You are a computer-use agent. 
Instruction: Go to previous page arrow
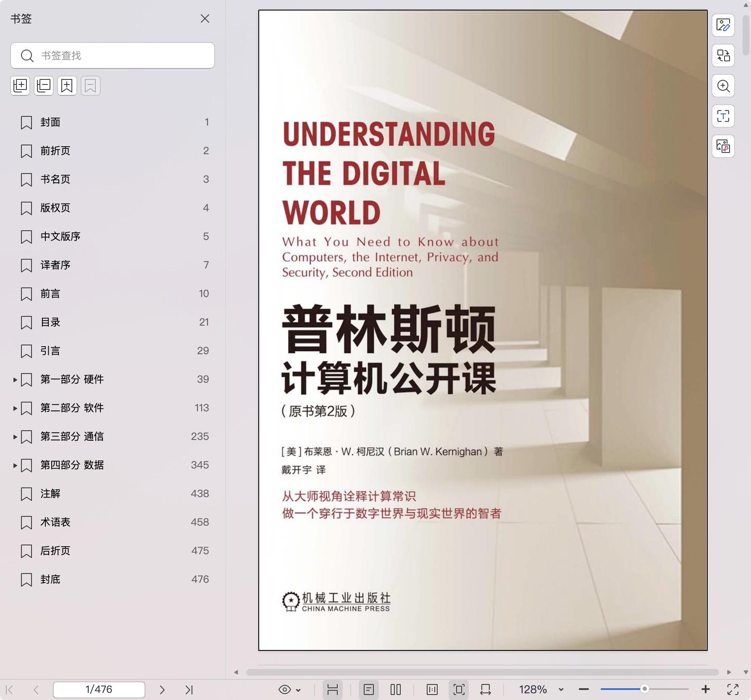click(x=36, y=689)
